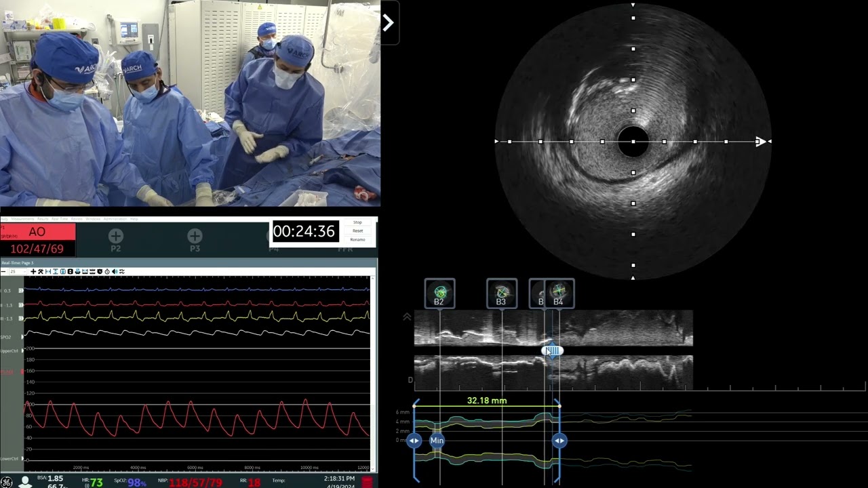Open the Results menu
868x488 pixels.
(43, 219)
